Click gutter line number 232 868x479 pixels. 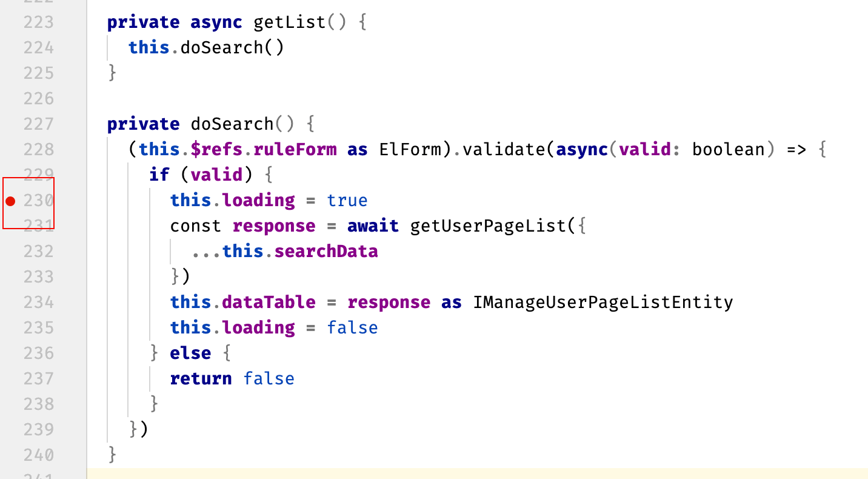(x=39, y=252)
